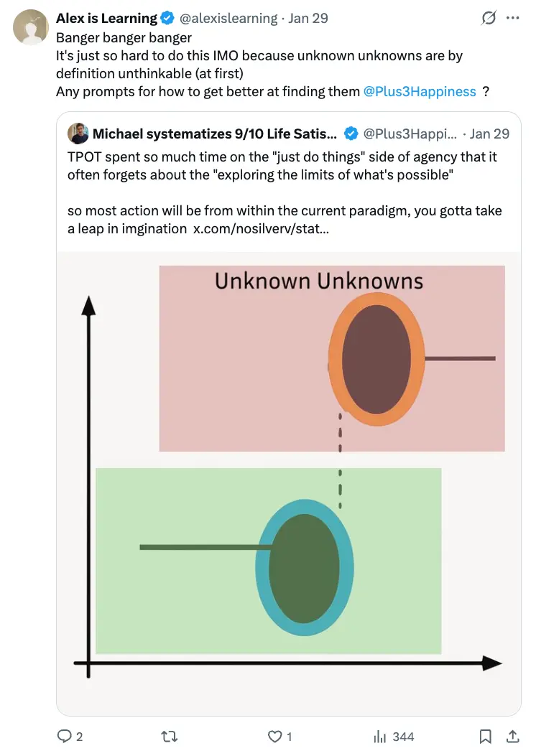Repost this tweet via retweet icon
Image resolution: width=536 pixels, height=756 pixels.
[170, 736]
